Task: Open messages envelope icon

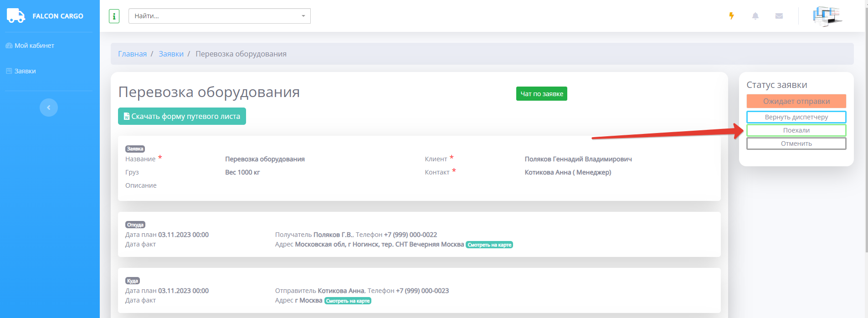Action: [x=779, y=16]
